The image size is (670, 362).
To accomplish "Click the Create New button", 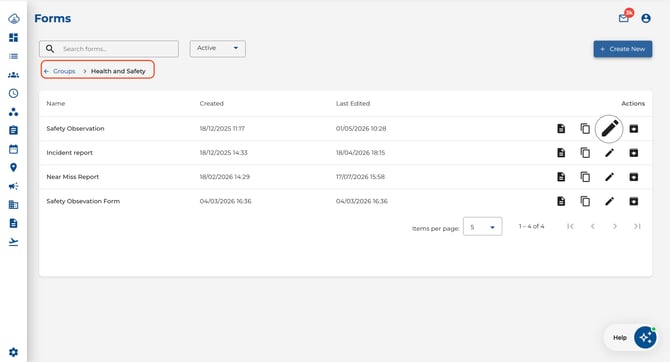I will 623,49.
